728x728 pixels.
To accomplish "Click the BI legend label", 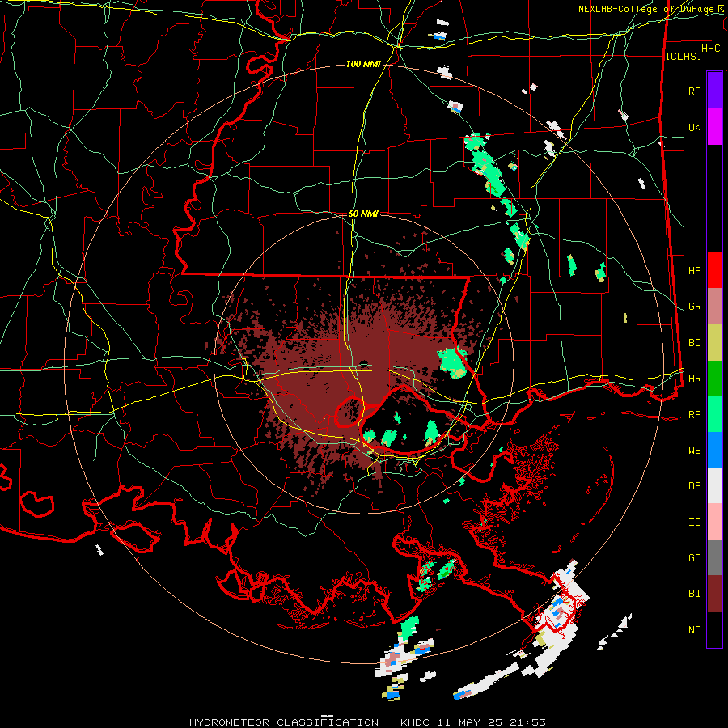I will [x=694, y=594].
